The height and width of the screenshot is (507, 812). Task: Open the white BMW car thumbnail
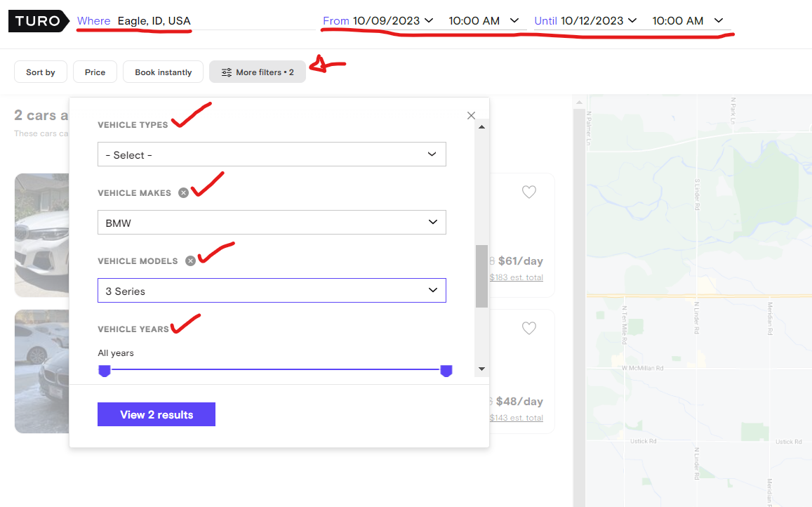pos(42,235)
